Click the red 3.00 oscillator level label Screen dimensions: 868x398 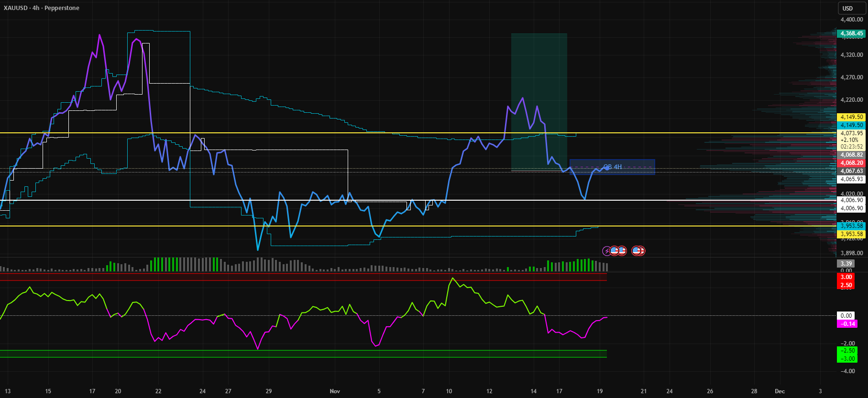pyautogui.click(x=846, y=277)
